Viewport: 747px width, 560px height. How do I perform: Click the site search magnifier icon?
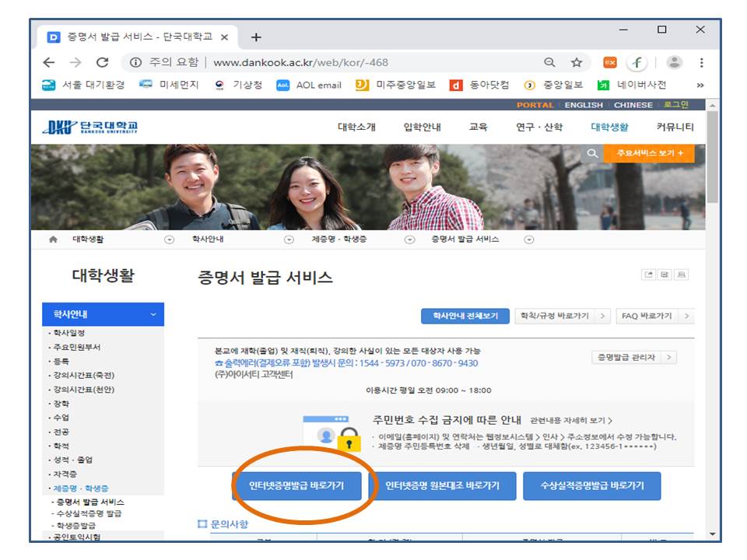click(593, 154)
